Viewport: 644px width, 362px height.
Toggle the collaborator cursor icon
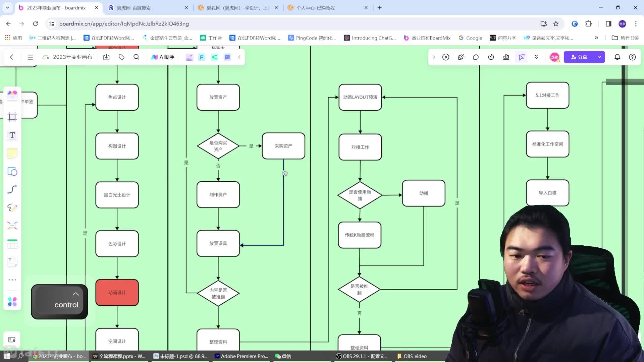(522, 57)
